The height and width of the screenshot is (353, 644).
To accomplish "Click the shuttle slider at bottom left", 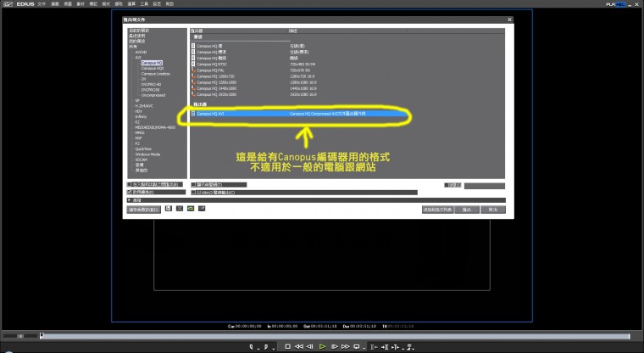I will click(19, 336).
